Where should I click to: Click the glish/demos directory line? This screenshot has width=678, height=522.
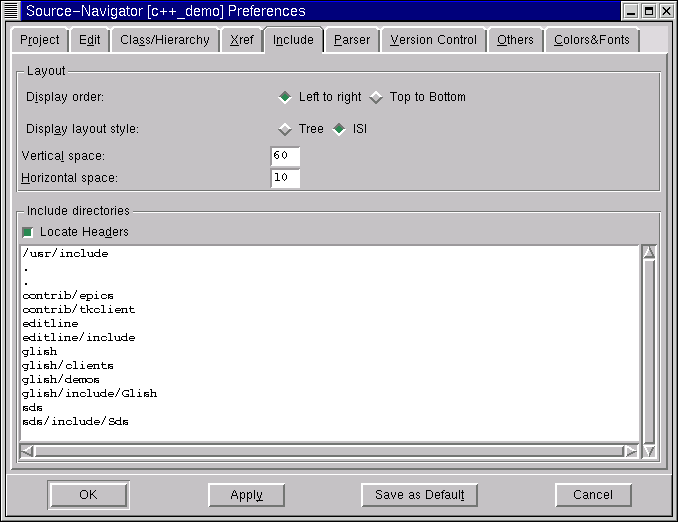point(61,379)
